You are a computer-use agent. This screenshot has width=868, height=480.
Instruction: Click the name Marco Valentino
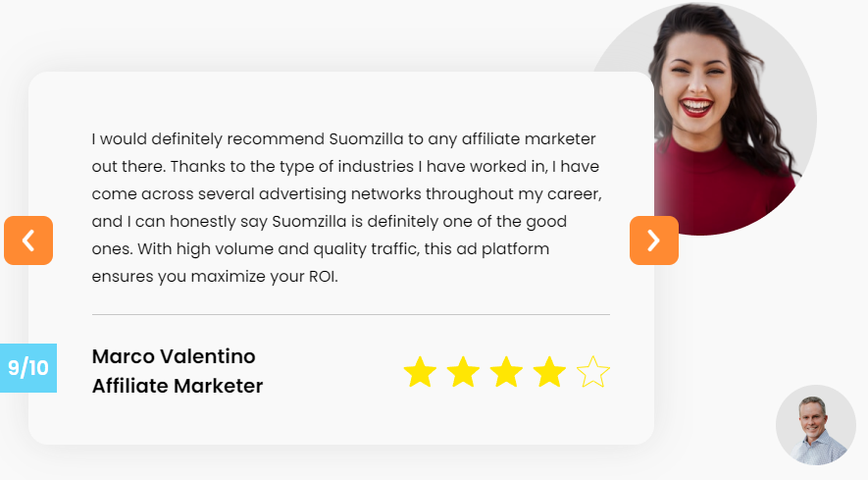pyautogui.click(x=174, y=356)
